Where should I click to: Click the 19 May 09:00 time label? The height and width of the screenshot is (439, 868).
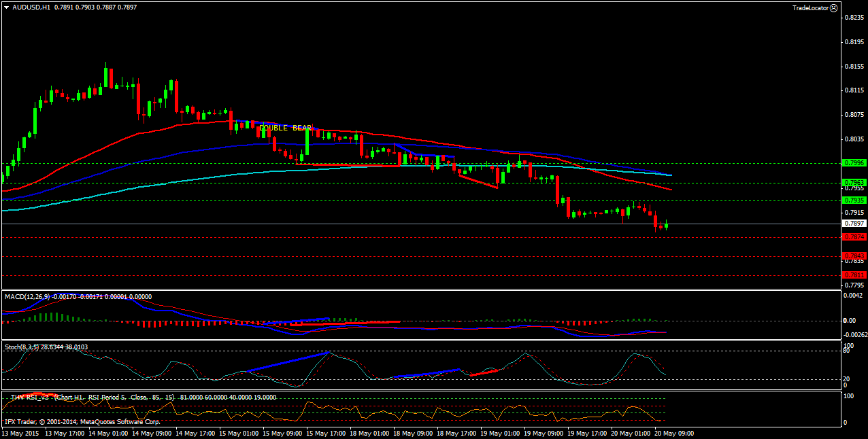pos(543,433)
